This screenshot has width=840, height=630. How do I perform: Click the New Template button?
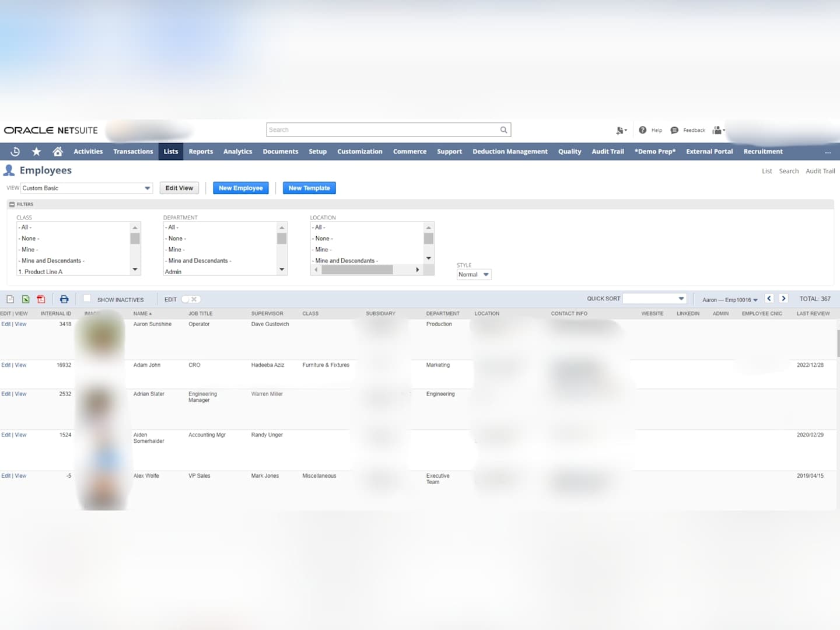point(309,188)
